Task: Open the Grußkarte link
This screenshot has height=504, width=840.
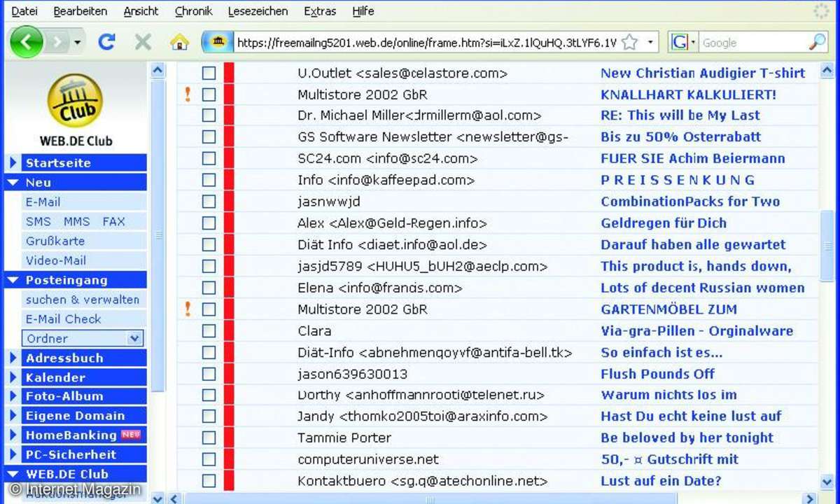Action: coord(55,241)
